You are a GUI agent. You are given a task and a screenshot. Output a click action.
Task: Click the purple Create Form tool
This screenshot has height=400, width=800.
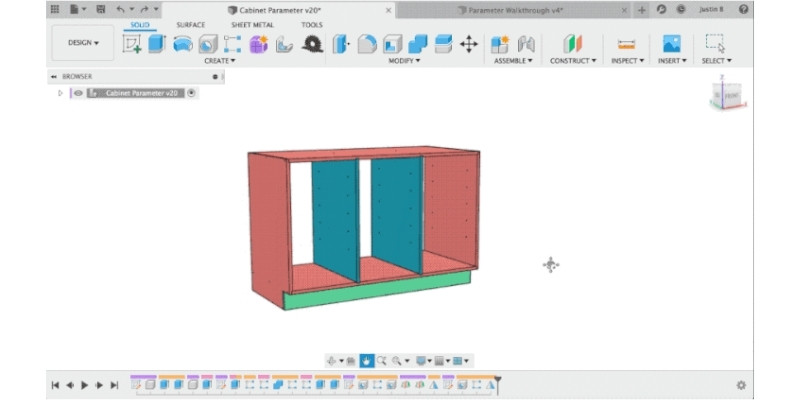(259, 44)
